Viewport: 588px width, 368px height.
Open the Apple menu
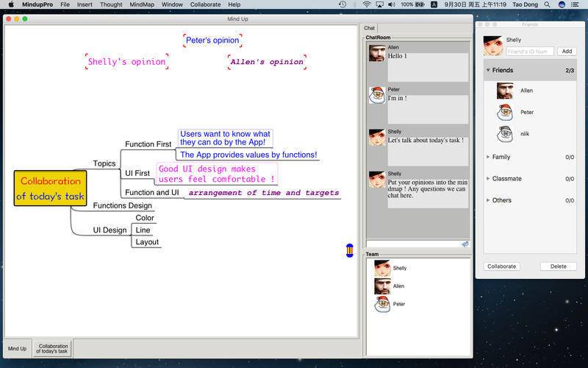click(x=11, y=4)
